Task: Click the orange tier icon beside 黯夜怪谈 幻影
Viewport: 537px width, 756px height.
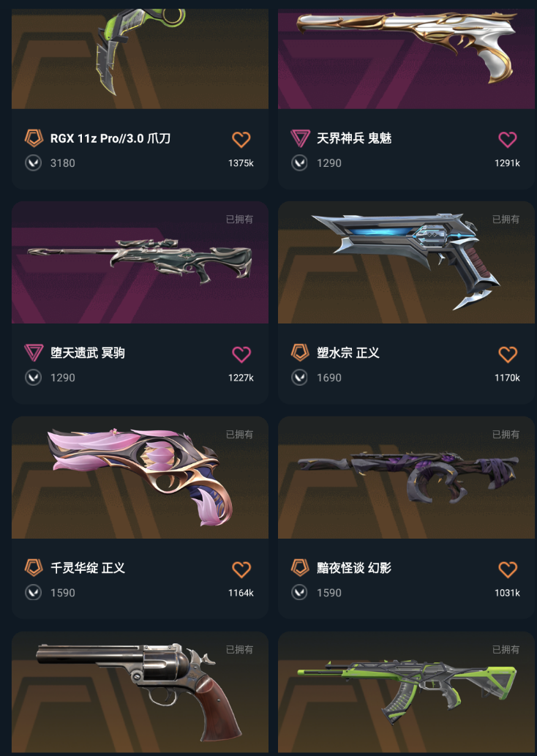Action: [300, 568]
